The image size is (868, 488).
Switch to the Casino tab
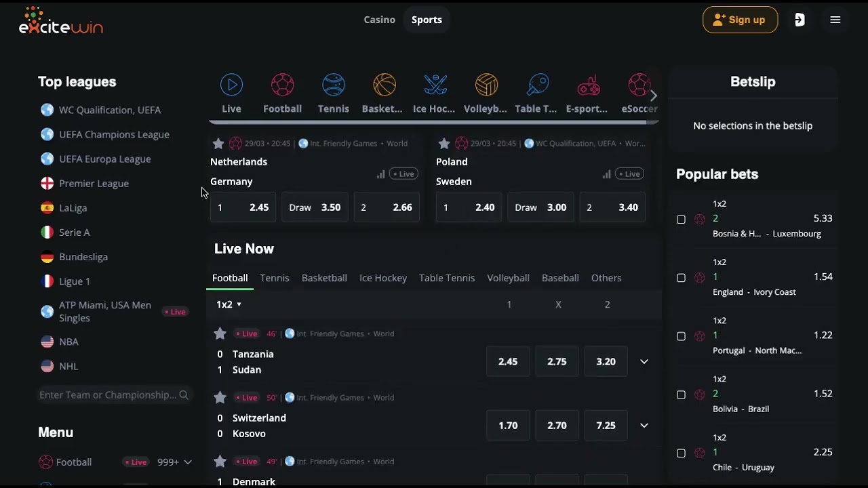[379, 20]
